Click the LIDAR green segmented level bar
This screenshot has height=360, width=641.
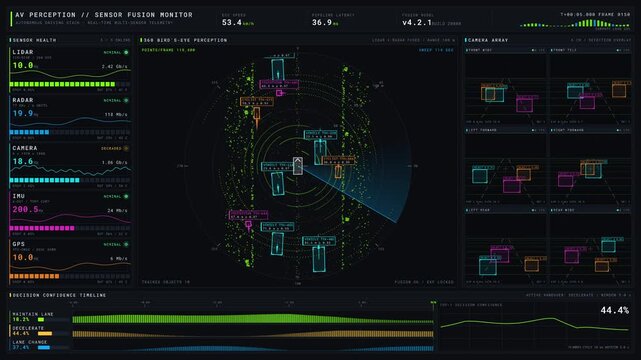pyautogui.click(x=69, y=84)
